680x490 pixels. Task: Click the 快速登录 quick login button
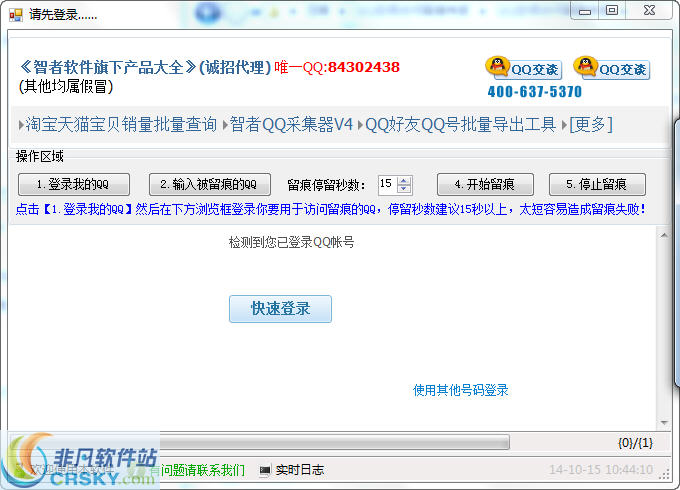pos(280,309)
